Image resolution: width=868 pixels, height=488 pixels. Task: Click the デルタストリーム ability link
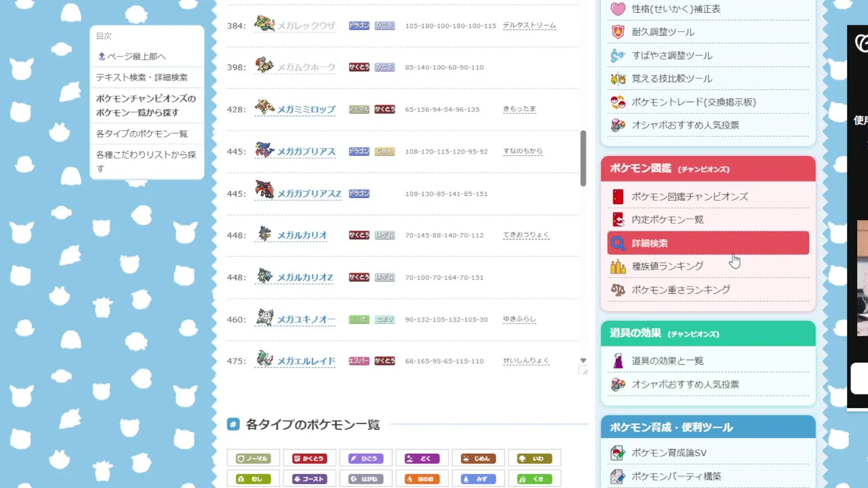pos(529,26)
